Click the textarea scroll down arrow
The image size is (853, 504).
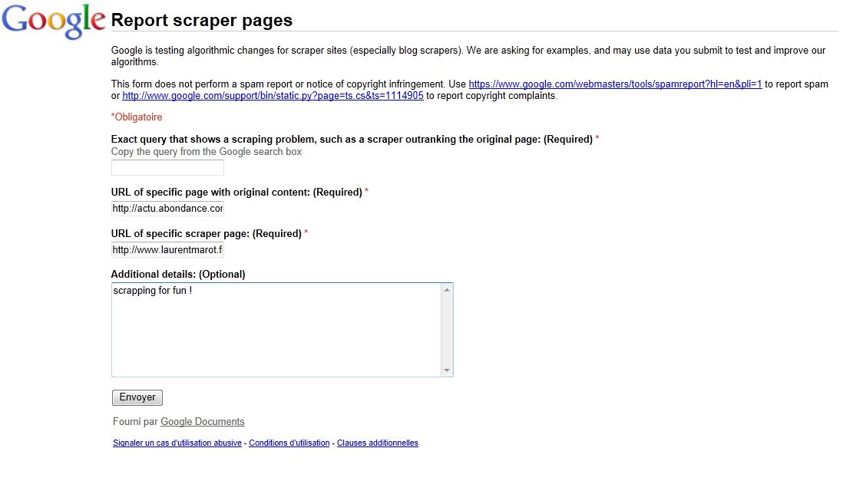click(x=447, y=371)
